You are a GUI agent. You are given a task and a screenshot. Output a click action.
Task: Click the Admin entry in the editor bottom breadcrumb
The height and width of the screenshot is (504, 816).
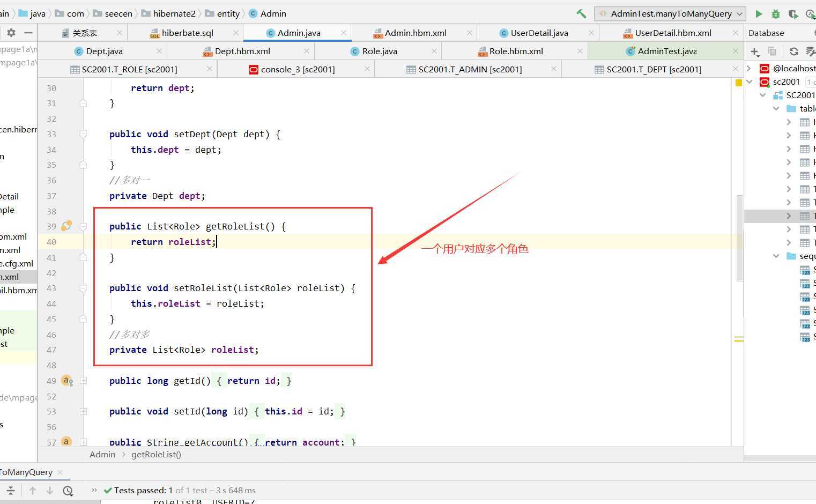(x=102, y=454)
